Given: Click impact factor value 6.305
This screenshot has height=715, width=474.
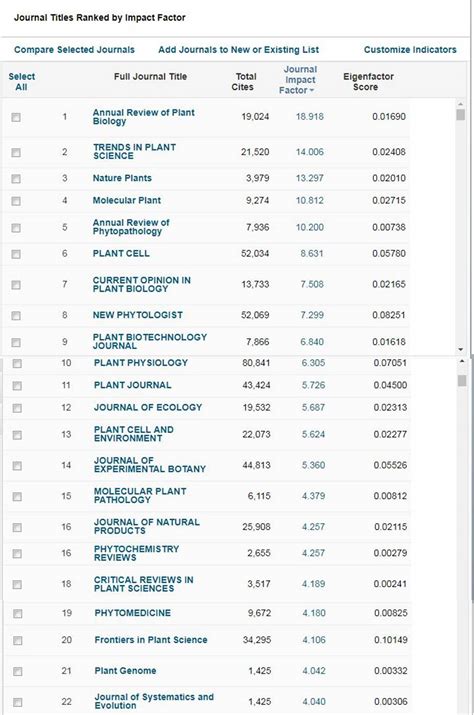Looking at the screenshot, I should tap(313, 363).
